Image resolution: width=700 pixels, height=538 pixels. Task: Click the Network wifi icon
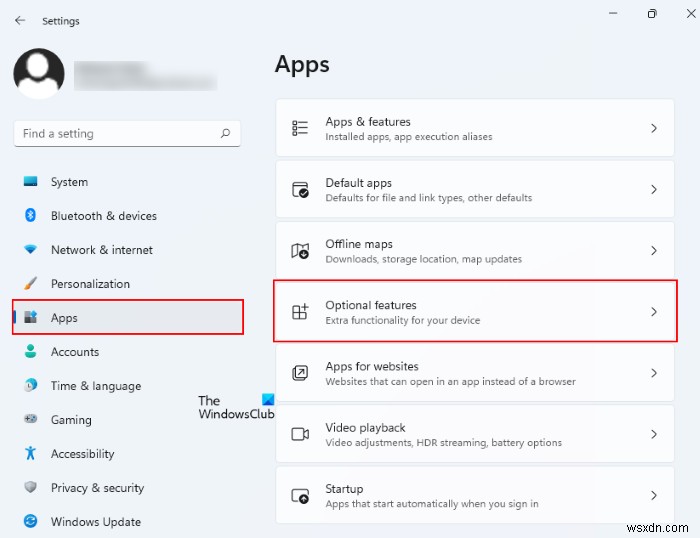point(30,249)
